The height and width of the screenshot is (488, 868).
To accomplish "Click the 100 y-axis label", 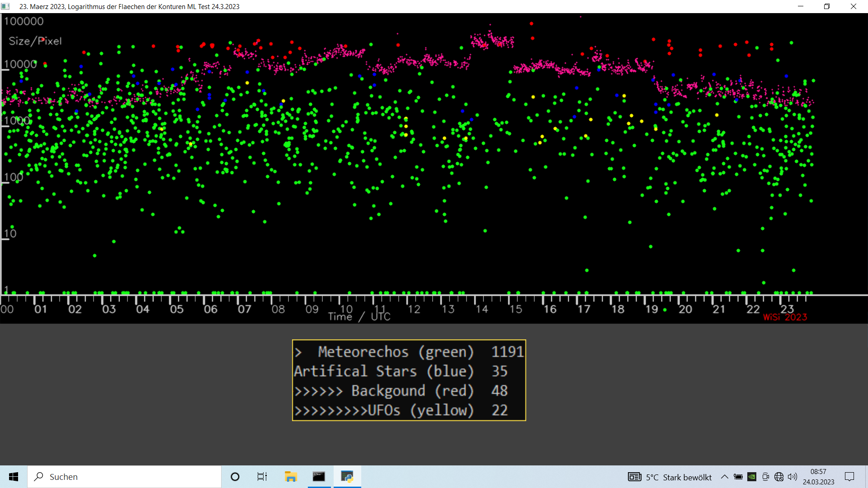I will click(14, 177).
